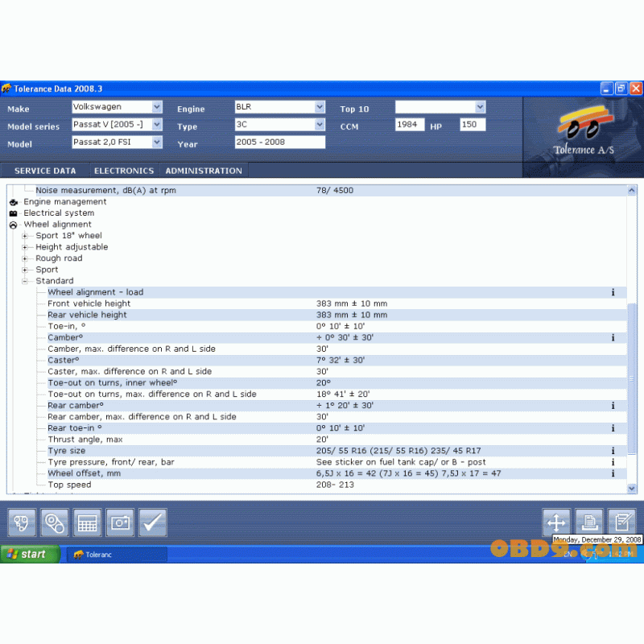The image size is (644, 644).
Task: Open info icon on Rear camber row
Action: 613,406
